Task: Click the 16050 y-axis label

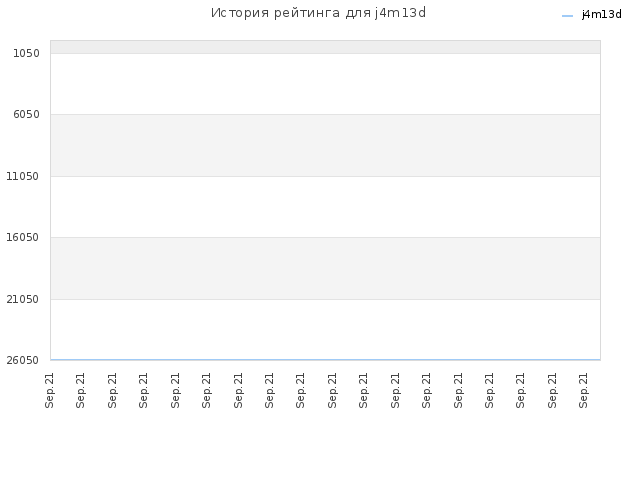Action: click(x=22, y=237)
